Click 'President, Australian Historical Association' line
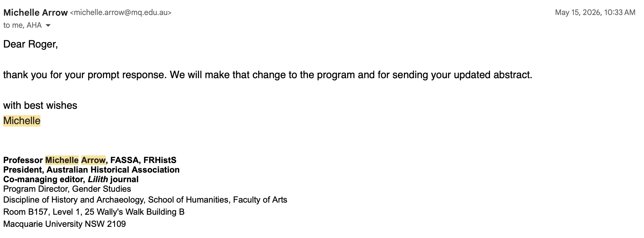The image size is (644, 238). tap(91, 170)
